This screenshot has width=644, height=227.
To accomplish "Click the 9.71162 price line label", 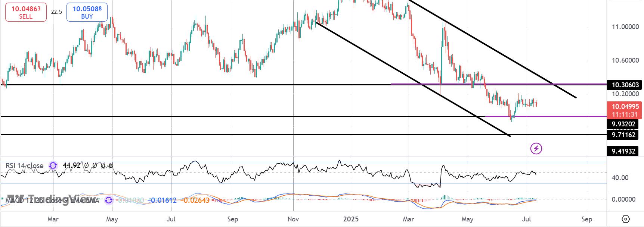I will (623, 135).
